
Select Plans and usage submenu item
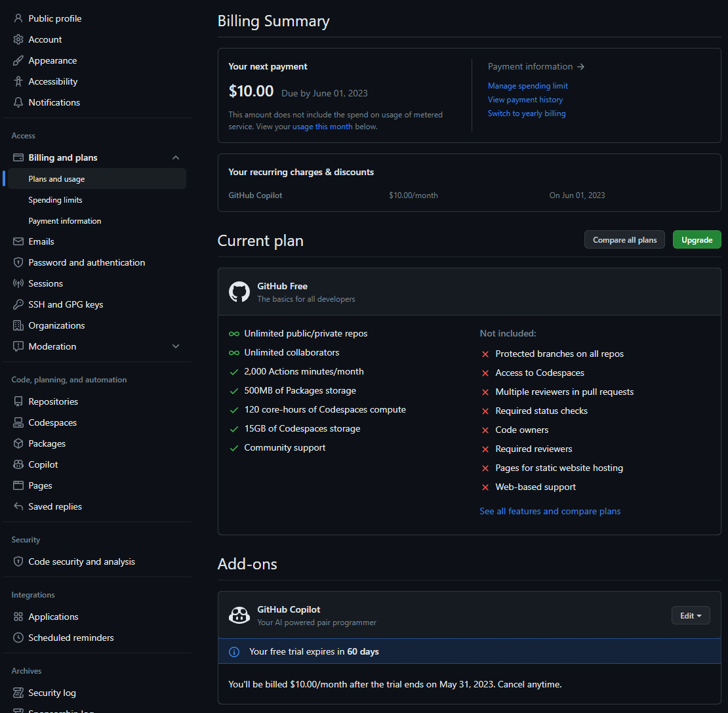coord(97,178)
